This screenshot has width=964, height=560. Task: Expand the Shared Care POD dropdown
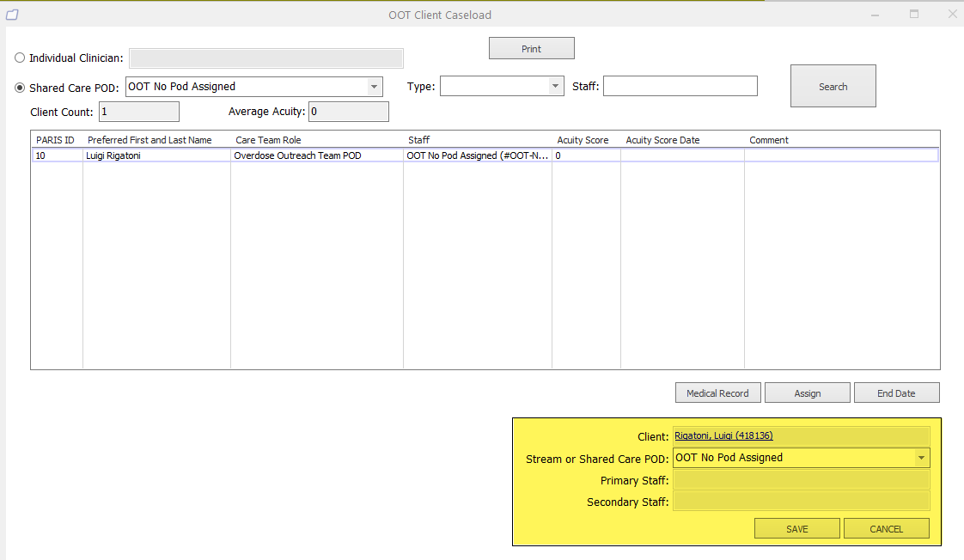pos(374,87)
